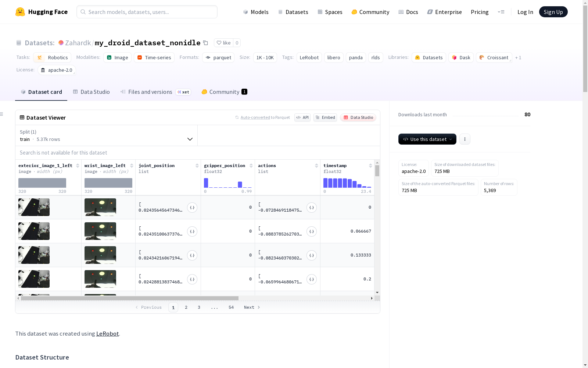Sort by the actions column
Screen dimensions: 588x368
(316, 166)
